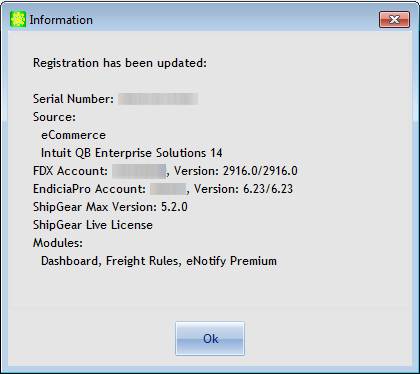The width and height of the screenshot is (420, 374).
Task: Click the blurred EndiciaPro account value
Action: pyautogui.click(x=168, y=189)
